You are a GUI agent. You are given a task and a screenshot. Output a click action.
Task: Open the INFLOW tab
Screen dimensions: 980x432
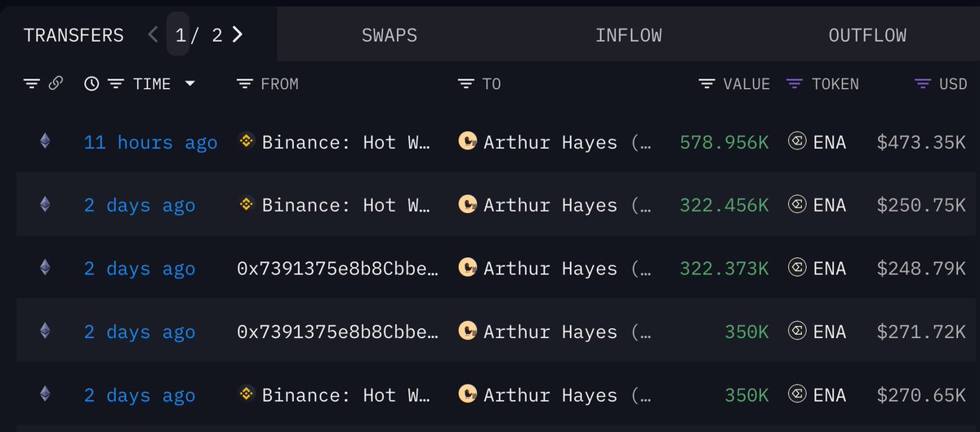tap(629, 35)
